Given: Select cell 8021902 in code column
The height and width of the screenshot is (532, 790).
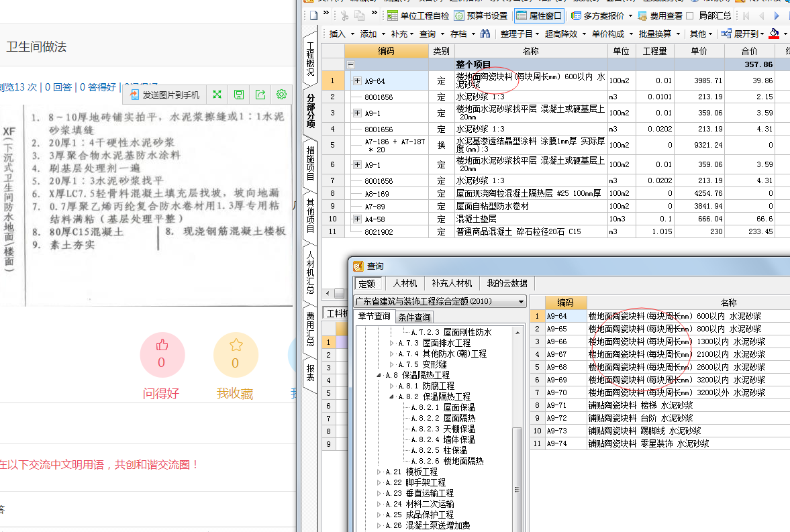Looking at the screenshot, I should tap(387, 231).
